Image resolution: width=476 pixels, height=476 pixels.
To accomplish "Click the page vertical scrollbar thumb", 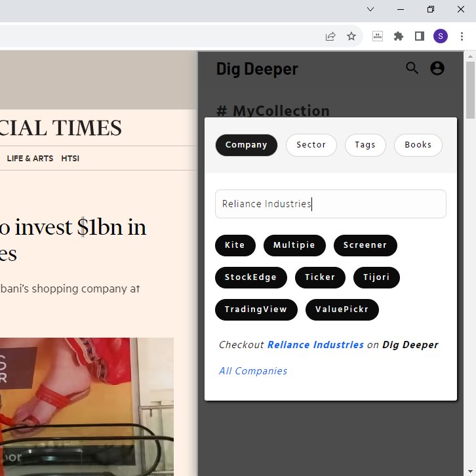I will [470, 90].
